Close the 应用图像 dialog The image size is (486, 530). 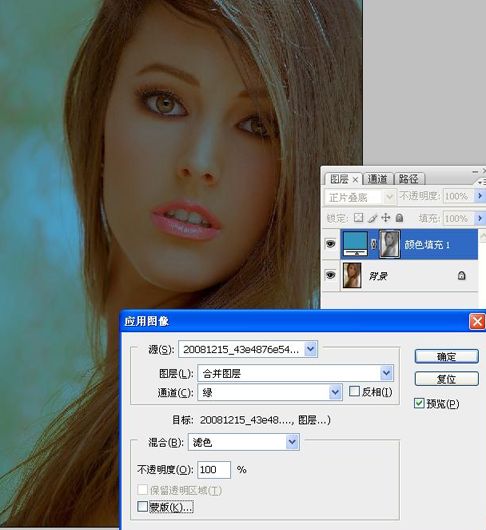[x=477, y=321]
